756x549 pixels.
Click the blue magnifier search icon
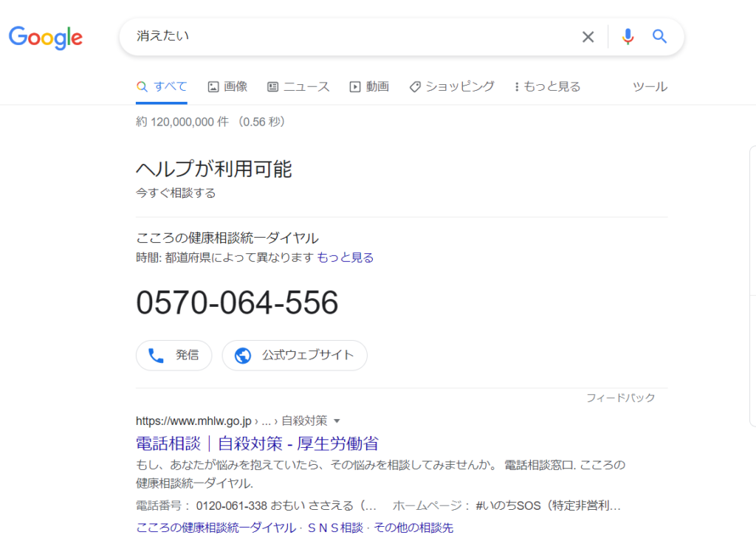coord(659,36)
